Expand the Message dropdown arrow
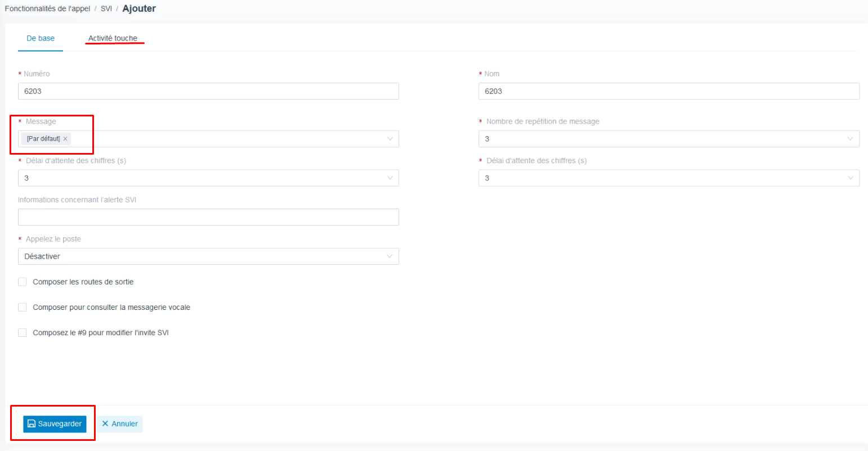868x451 pixels. [x=390, y=139]
